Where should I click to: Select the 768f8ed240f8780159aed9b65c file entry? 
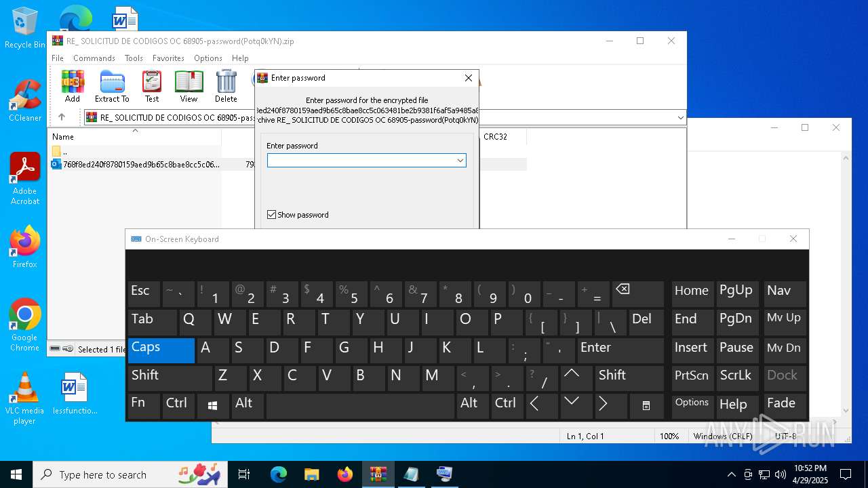tap(136, 164)
